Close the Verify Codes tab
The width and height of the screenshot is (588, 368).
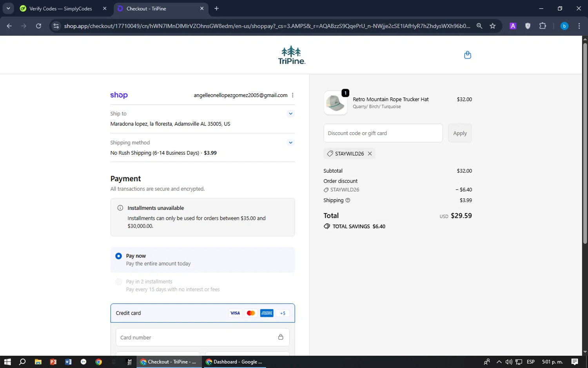pyautogui.click(x=105, y=8)
